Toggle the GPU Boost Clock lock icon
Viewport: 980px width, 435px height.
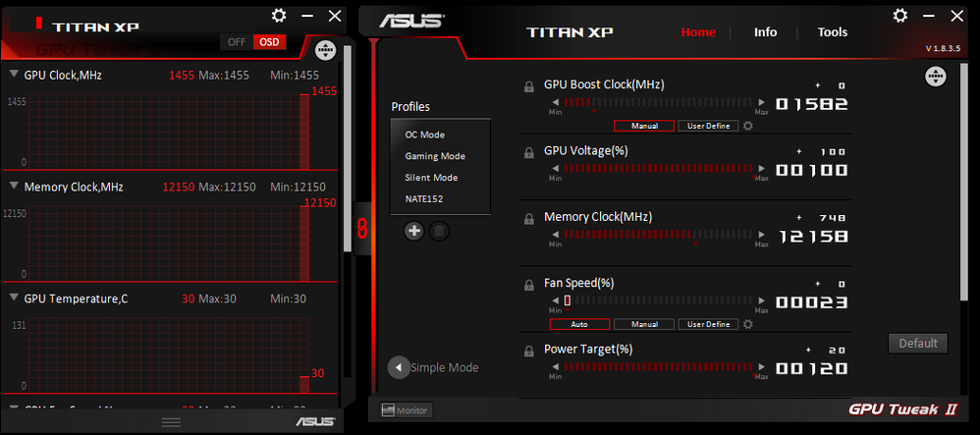(528, 86)
